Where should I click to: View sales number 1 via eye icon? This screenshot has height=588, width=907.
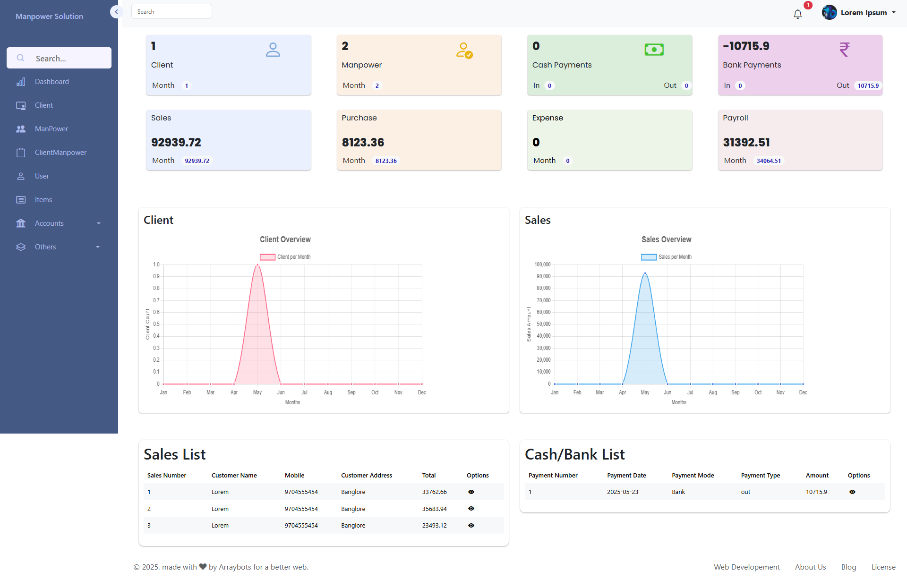coord(471,492)
